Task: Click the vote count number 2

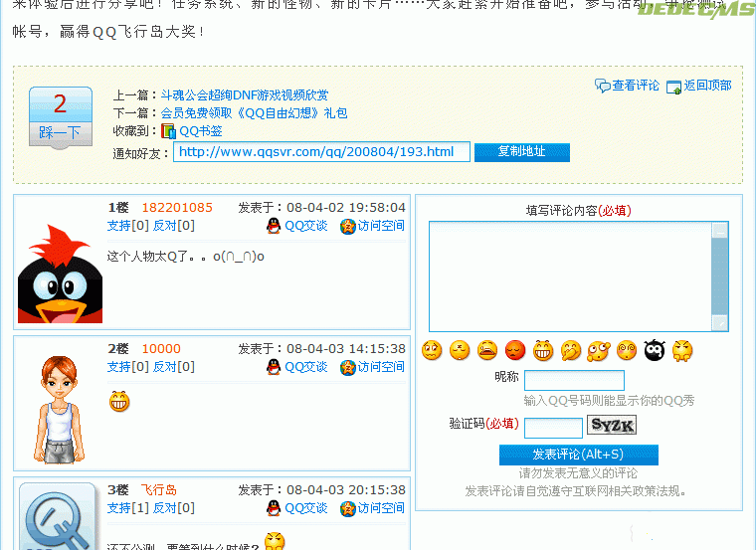Action: pyautogui.click(x=61, y=103)
